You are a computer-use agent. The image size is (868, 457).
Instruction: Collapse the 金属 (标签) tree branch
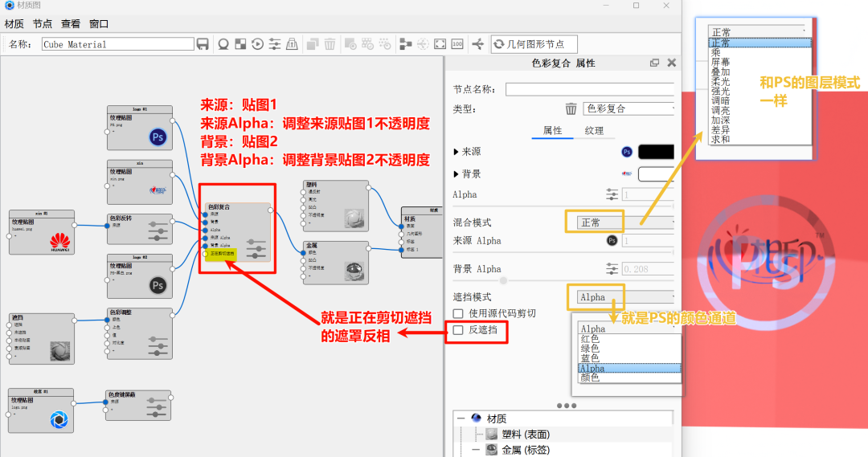(x=476, y=450)
